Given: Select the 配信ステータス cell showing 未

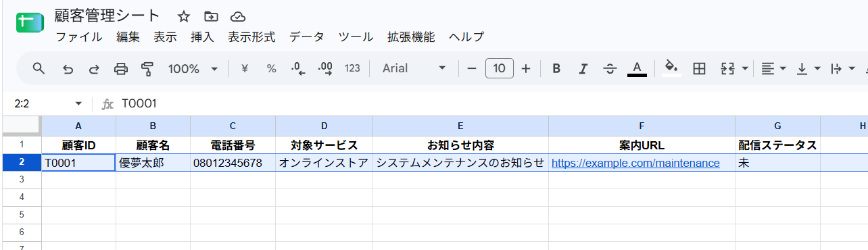Looking at the screenshot, I should tap(777, 163).
